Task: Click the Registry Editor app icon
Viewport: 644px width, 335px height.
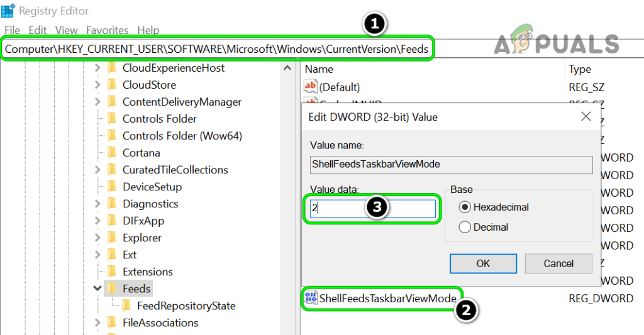Action: [8, 11]
